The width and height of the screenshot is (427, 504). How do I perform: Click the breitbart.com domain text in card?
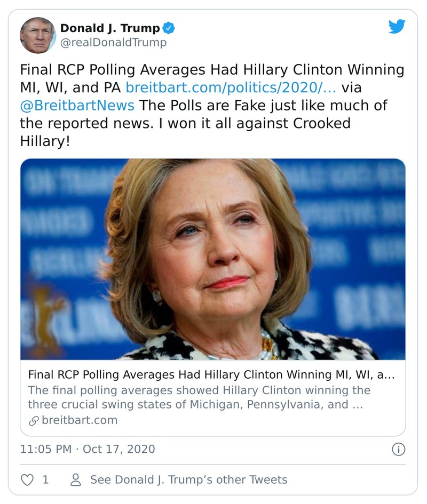(x=80, y=420)
